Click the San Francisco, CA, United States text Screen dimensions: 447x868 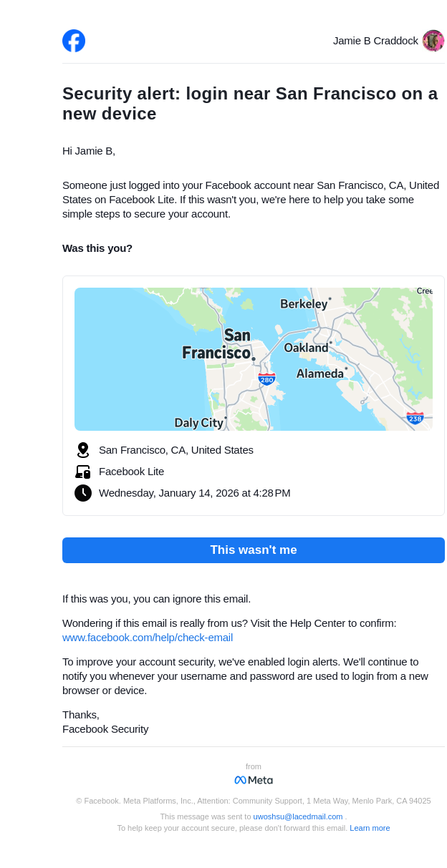click(176, 450)
